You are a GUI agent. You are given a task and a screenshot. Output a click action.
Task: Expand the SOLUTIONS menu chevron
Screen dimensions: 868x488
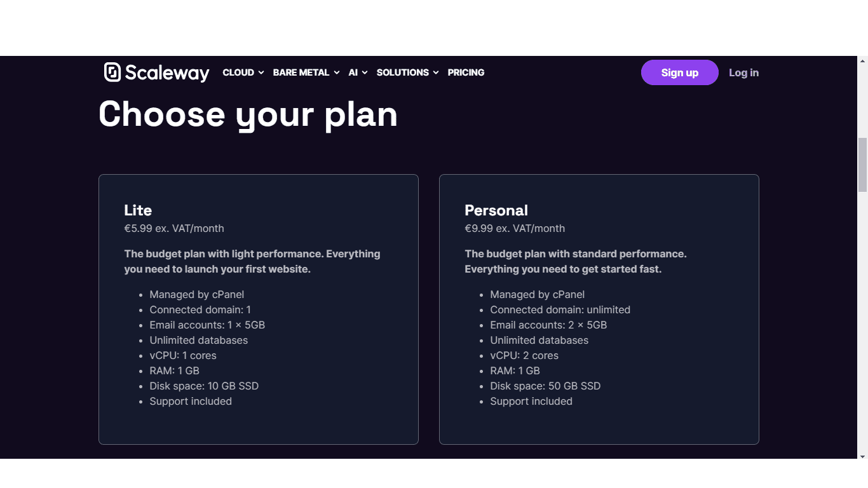tap(436, 73)
